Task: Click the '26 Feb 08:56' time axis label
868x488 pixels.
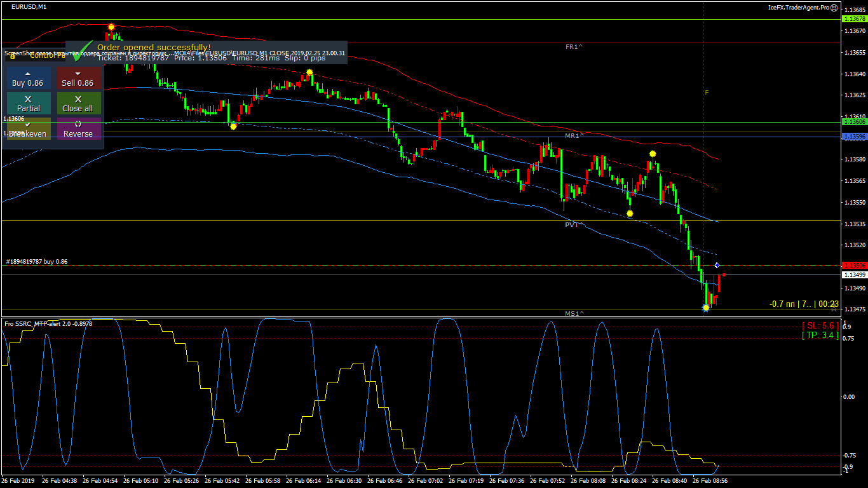Action: pos(710,481)
